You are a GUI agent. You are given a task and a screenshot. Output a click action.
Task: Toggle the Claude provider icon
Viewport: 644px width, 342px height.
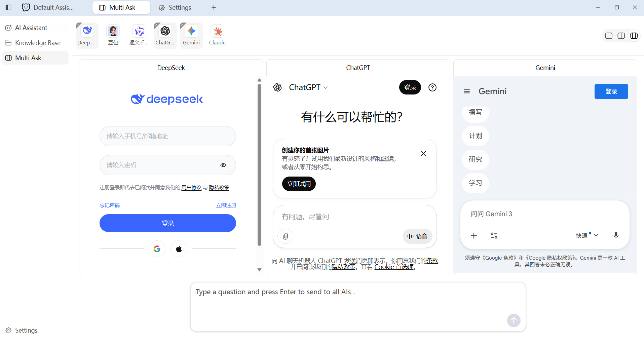click(x=217, y=35)
